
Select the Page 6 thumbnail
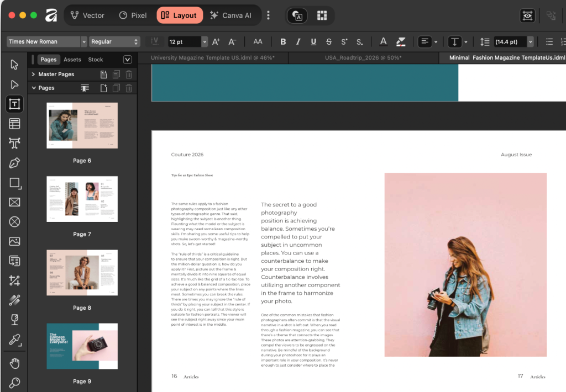82,125
